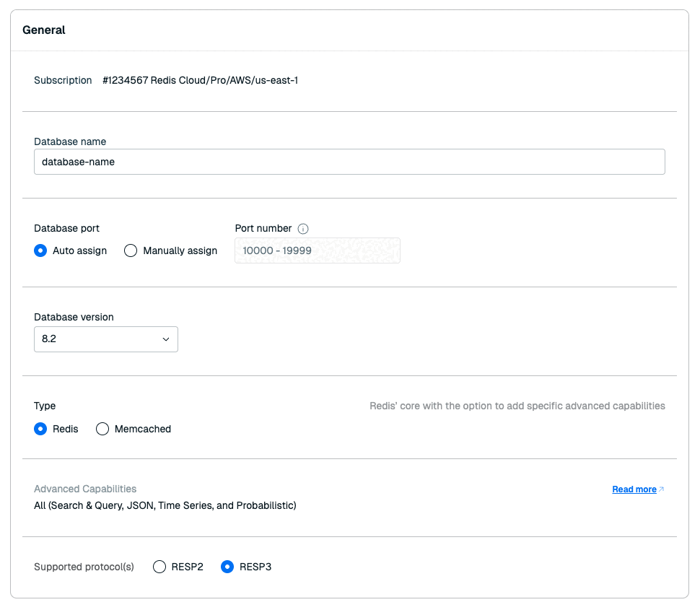The image size is (700, 610).
Task: Open the Read more link
Action: coord(634,489)
